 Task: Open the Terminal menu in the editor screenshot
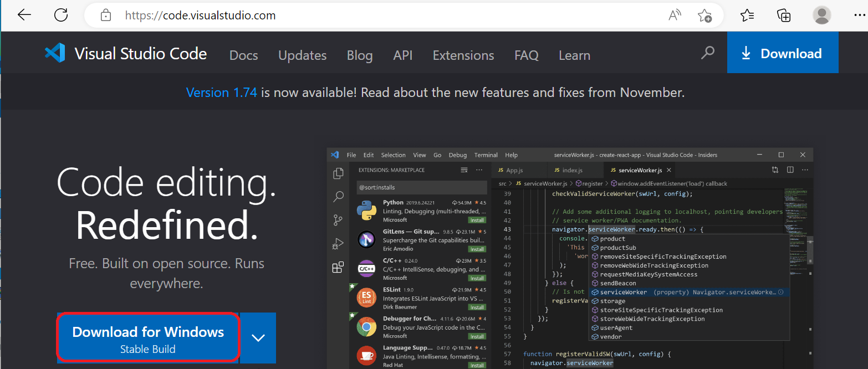tap(486, 155)
